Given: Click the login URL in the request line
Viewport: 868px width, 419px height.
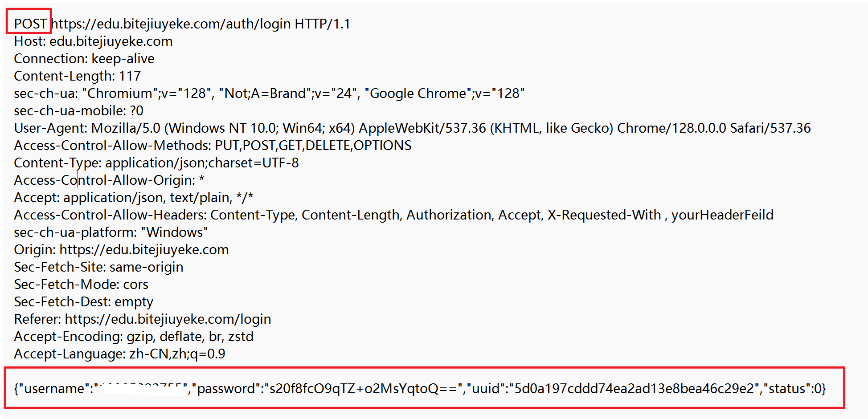Looking at the screenshot, I should point(171,24).
